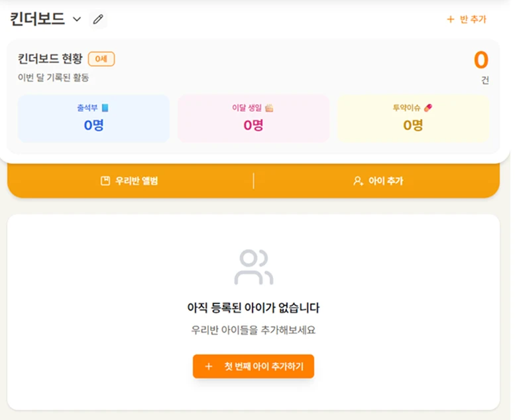The width and height of the screenshot is (517, 420).
Task: Select 아이 추가 in the orange bar
Action: point(378,181)
